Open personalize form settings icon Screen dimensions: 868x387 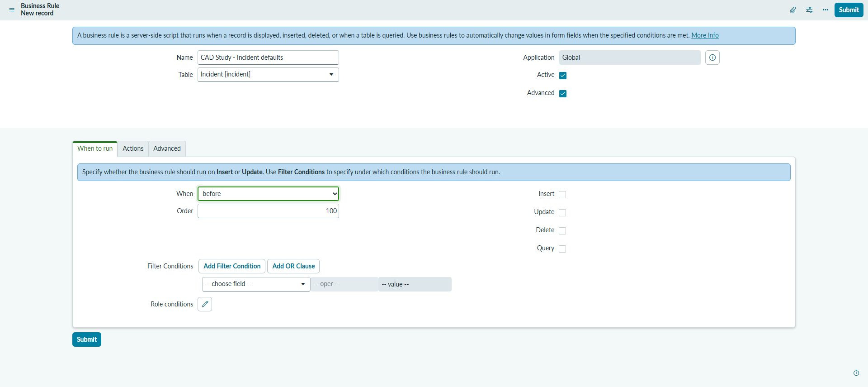pyautogui.click(x=809, y=10)
